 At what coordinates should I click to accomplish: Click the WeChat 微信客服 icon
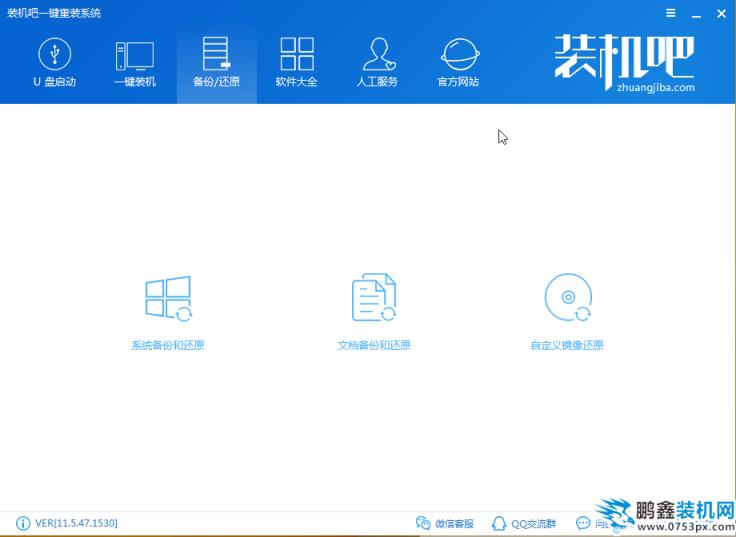(x=423, y=523)
